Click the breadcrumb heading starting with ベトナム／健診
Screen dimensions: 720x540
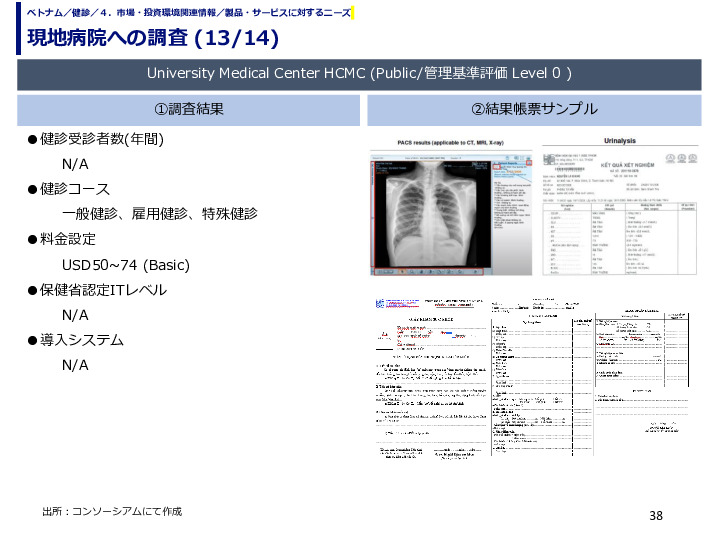[189, 12]
